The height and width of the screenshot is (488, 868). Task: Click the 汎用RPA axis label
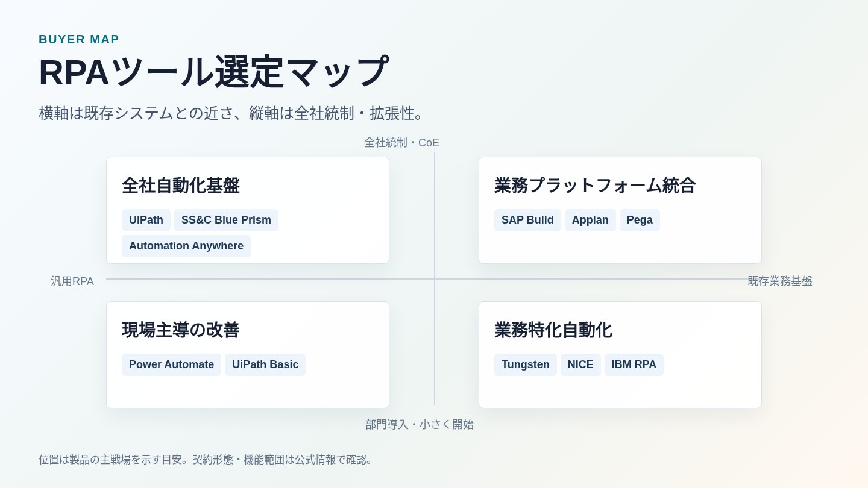(x=72, y=281)
